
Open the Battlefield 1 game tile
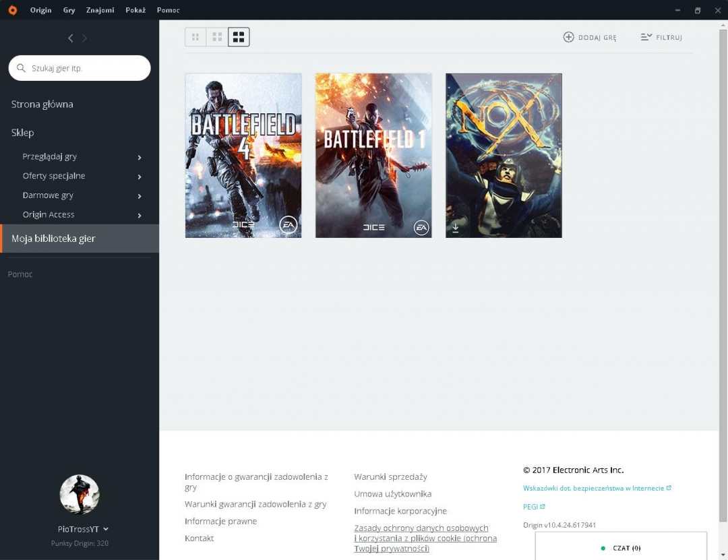(x=373, y=156)
